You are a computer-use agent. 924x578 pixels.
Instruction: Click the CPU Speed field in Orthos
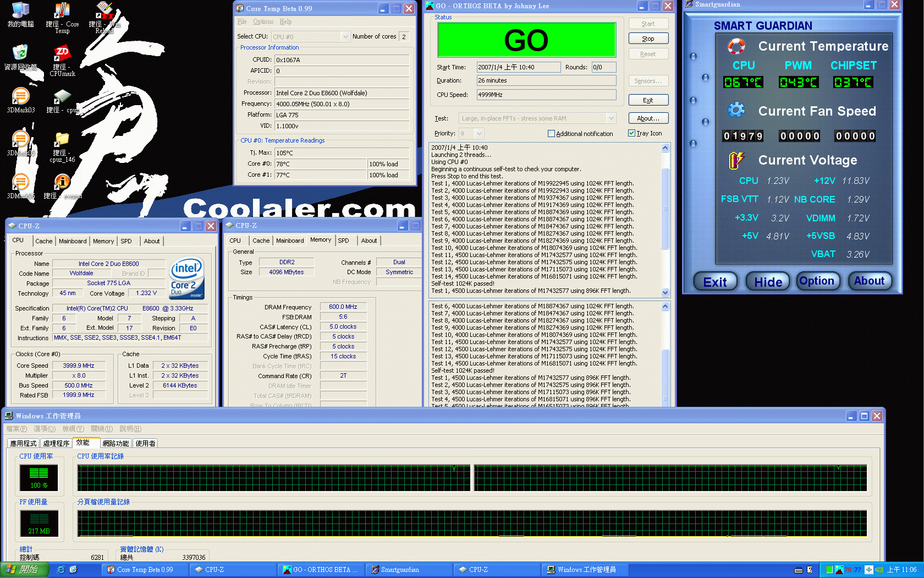click(546, 95)
